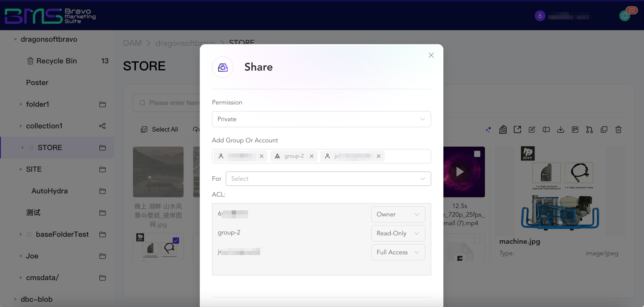Screen dimensions: 644x307
Task: Play the 12.5s video thumbnail
Action: pyautogui.click(x=460, y=172)
